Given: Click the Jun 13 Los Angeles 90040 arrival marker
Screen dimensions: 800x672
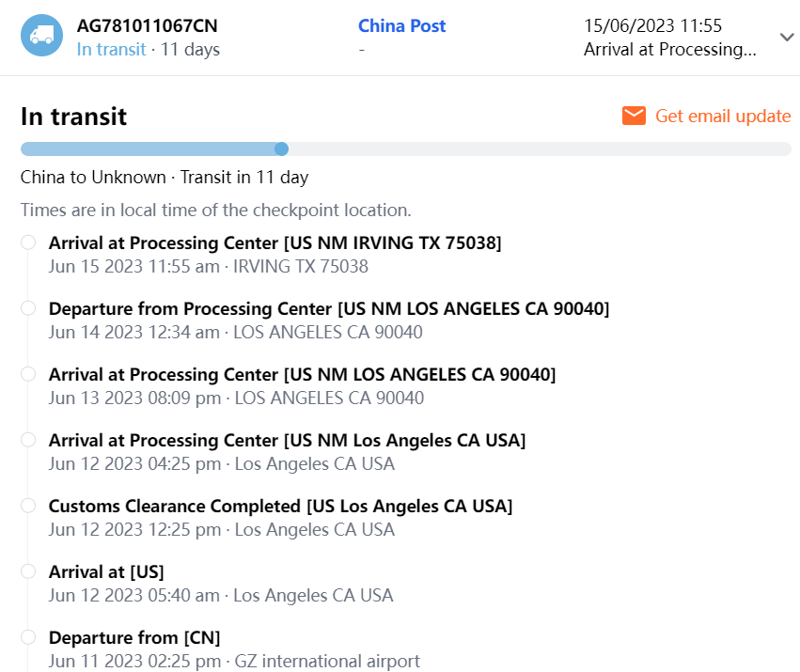Looking at the screenshot, I should point(28,374).
